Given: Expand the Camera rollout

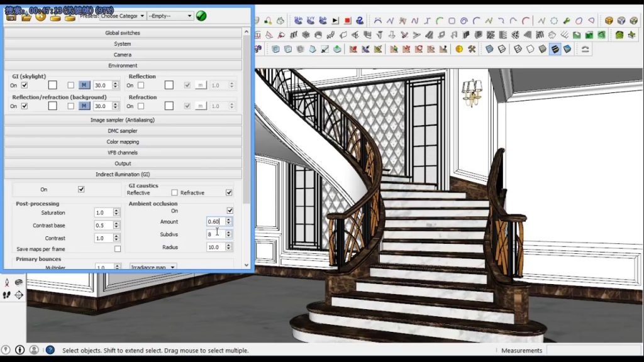Looking at the screenshot, I should click(123, 55).
